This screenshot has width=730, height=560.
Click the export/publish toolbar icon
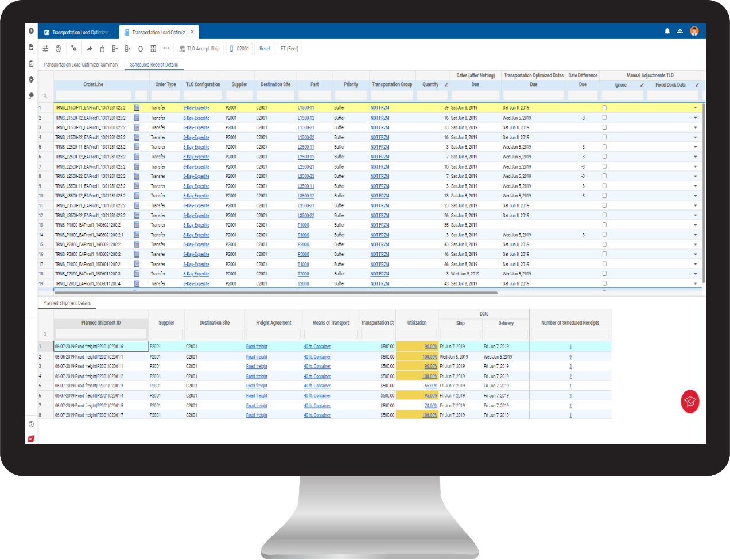[102, 48]
